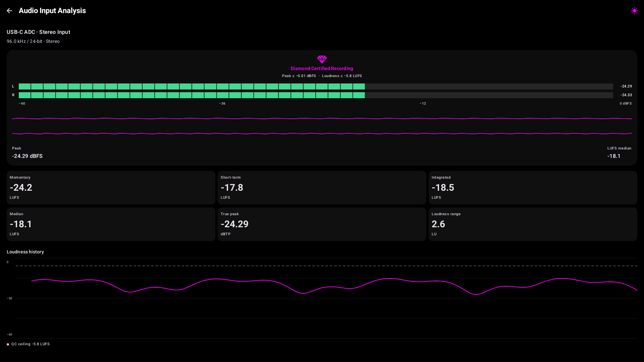Click the −30 loudness history axis label
The height and width of the screenshot is (362, 644).
[x=9, y=298]
